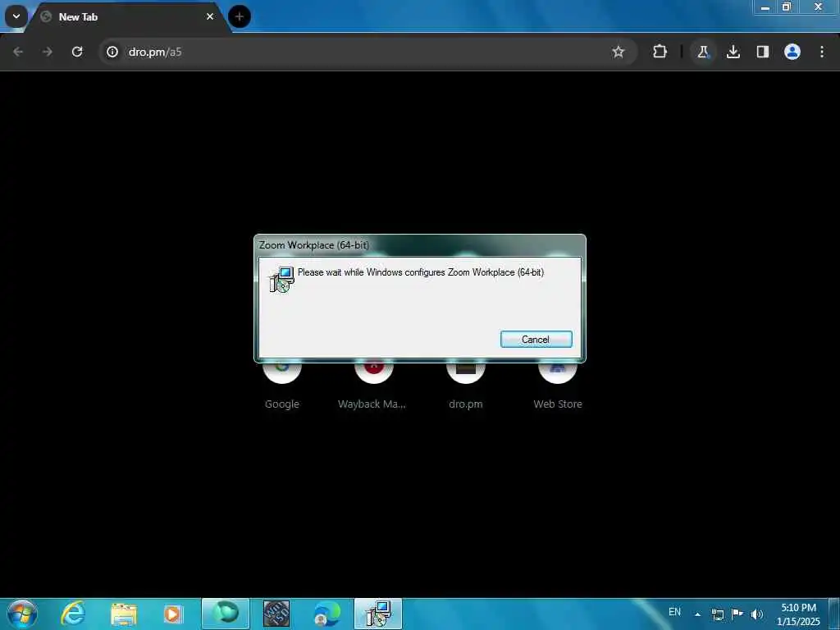Go forward to the next page
The height and width of the screenshot is (630, 840).
47,52
